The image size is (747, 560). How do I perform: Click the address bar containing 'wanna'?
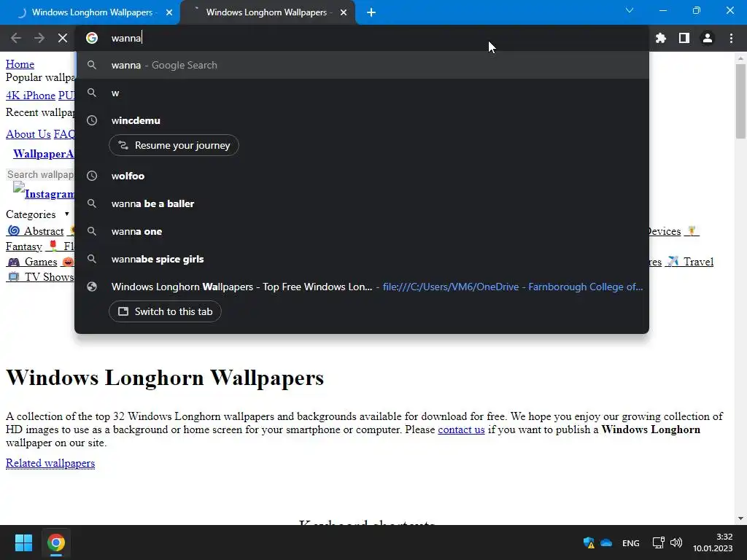point(362,38)
